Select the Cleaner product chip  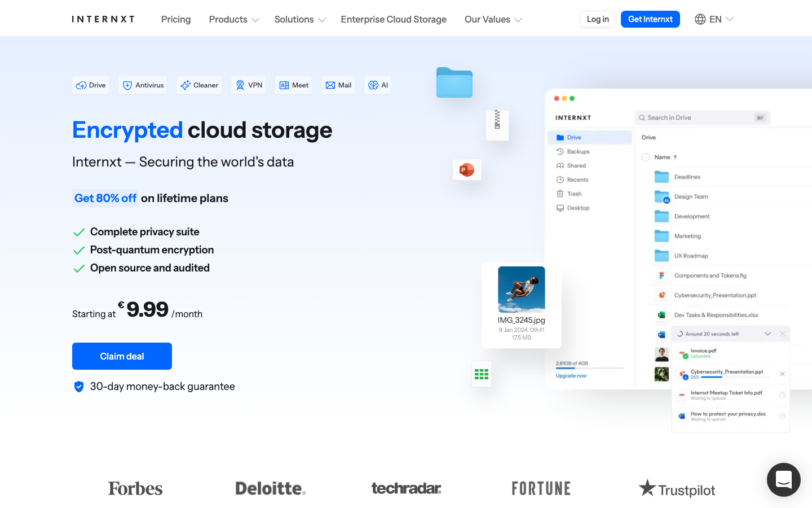(199, 85)
